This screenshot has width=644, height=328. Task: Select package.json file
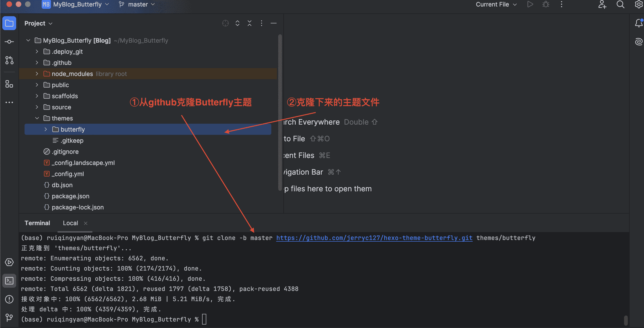70,196
